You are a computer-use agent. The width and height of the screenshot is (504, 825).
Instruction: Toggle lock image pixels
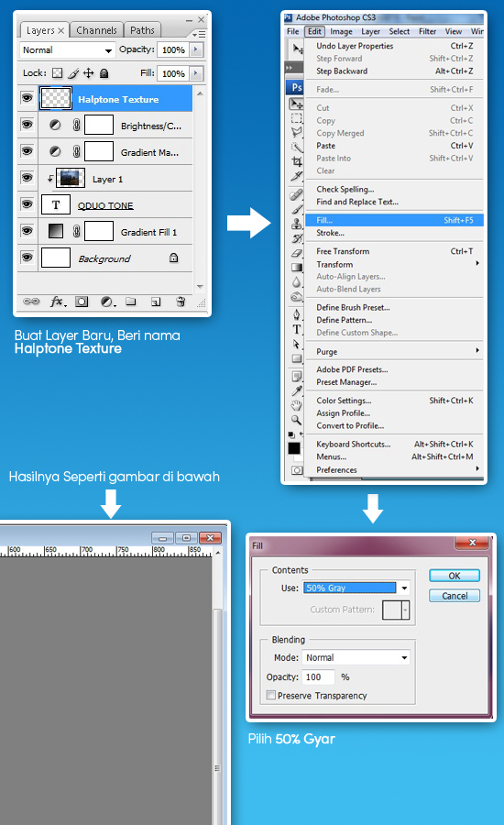pos(73,73)
